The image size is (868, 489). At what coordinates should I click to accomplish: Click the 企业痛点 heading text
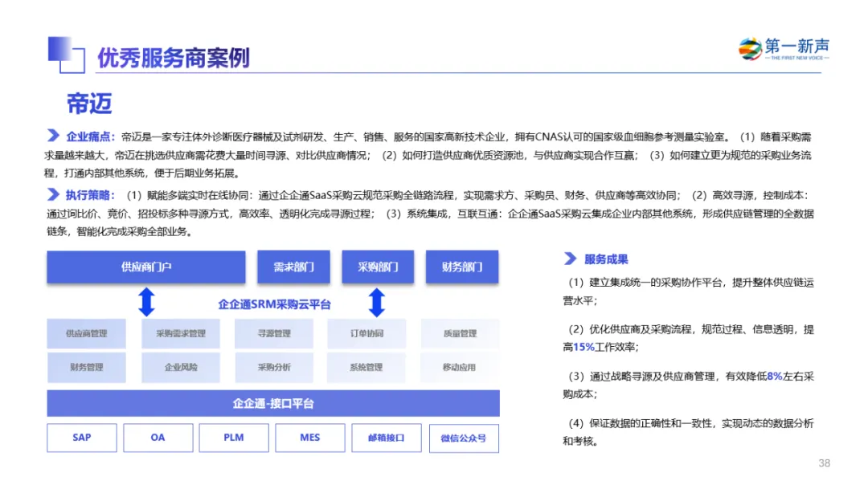90,137
